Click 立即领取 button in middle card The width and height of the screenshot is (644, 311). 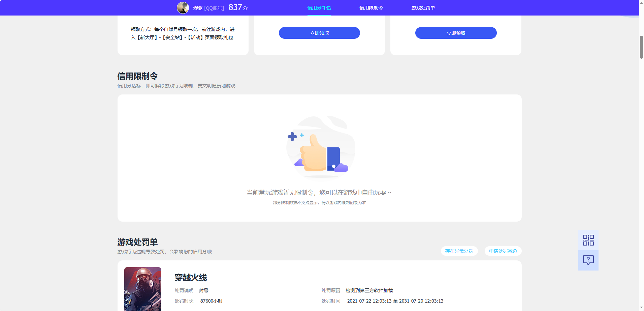pyautogui.click(x=319, y=33)
